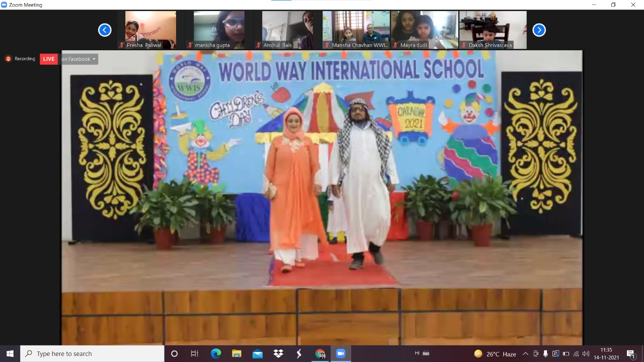Viewport: 644px width, 362px height.
Task: Open the 26°C Haze weather widget
Action: click(495, 354)
